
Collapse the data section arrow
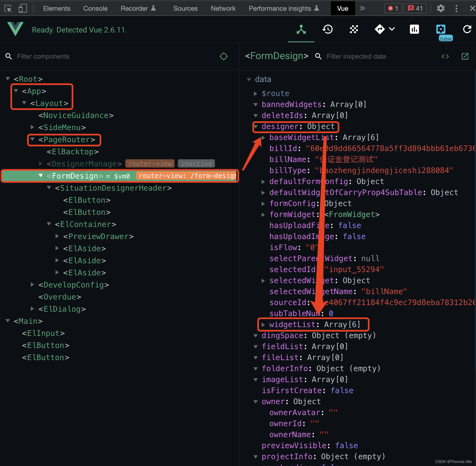point(249,80)
